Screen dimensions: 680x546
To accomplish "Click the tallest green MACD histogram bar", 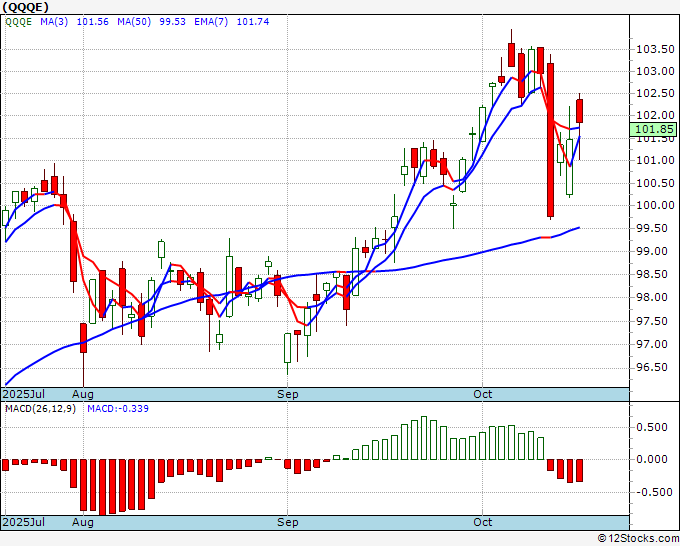I will (x=424, y=438).
